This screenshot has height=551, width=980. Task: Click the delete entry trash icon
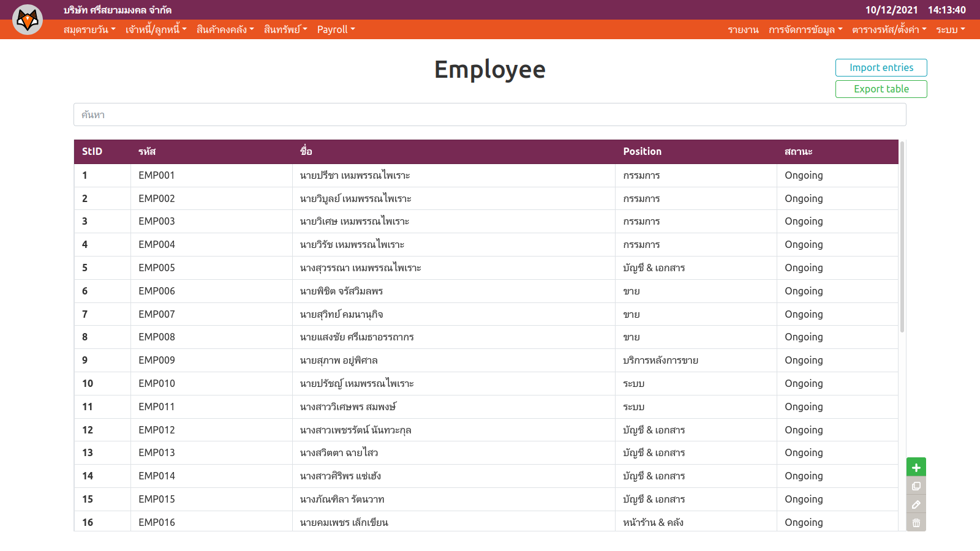(916, 523)
